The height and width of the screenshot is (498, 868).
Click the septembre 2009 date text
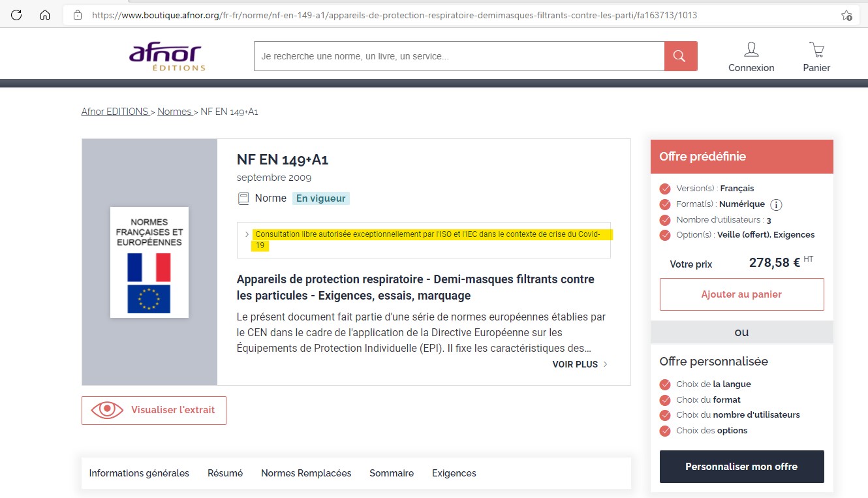[274, 178]
